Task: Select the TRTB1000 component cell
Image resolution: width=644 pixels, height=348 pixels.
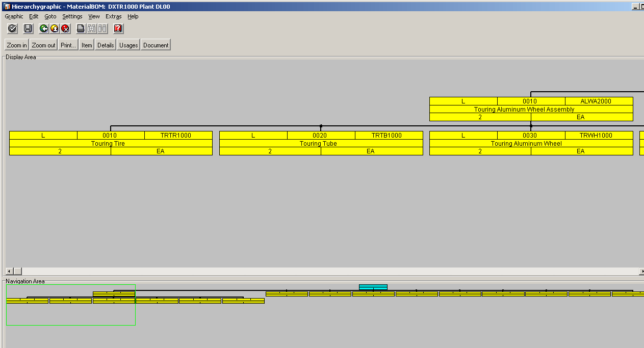Action: tap(389, 135)
